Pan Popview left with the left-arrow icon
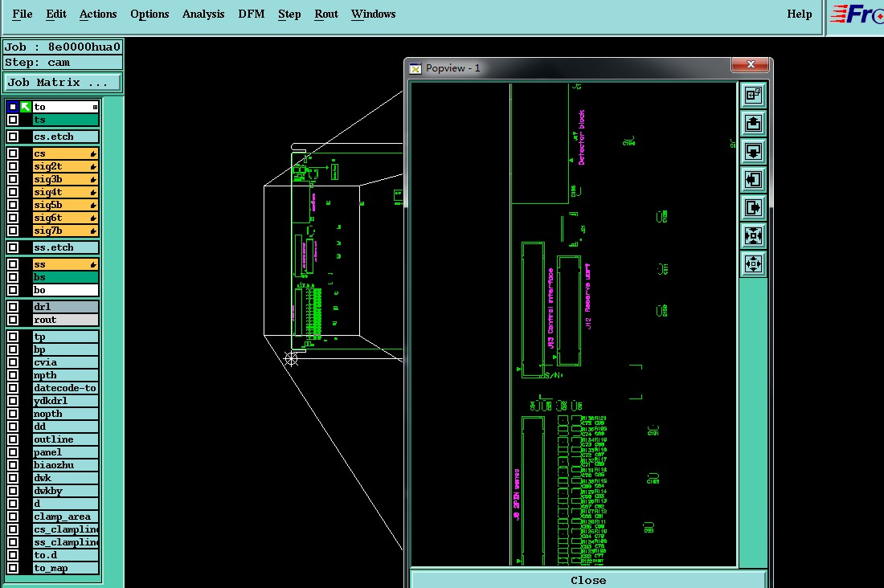 click(x=753, y=179)
